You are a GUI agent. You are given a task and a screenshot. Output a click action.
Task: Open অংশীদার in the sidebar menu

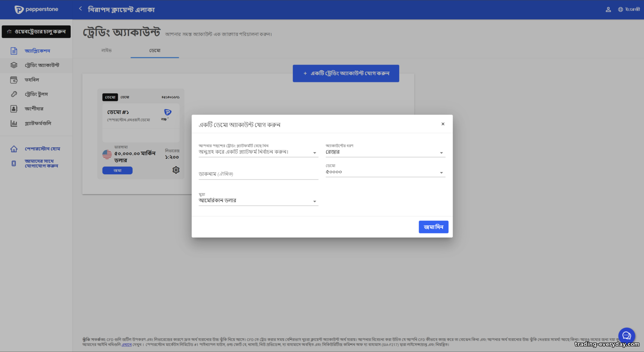(x=34, y=109)
